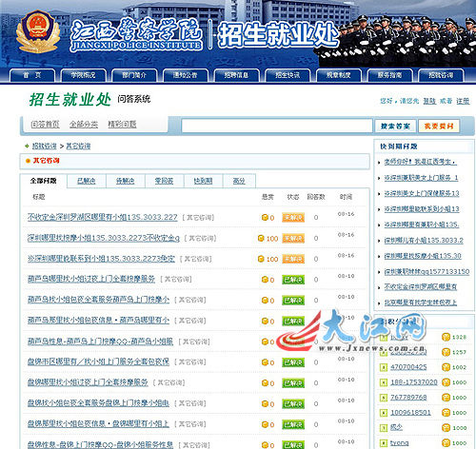Open the 通知公告 navigation menu item

pos(186,75)
